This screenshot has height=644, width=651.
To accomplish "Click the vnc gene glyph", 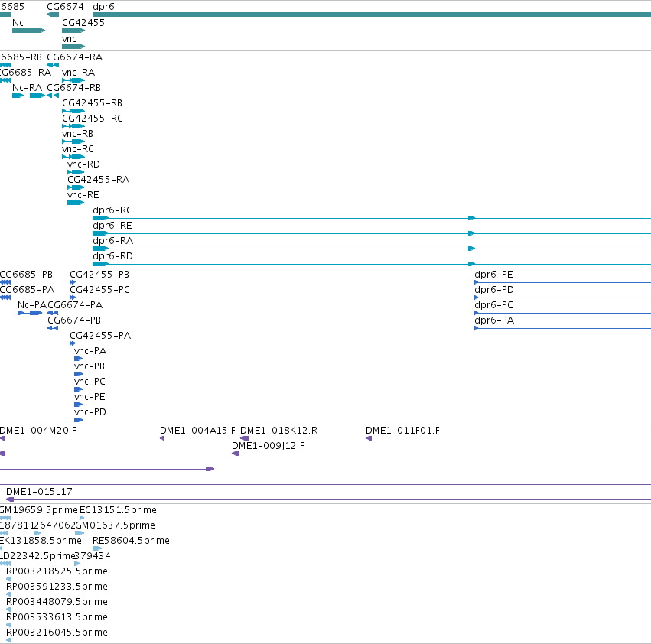I will click(73, 47).
